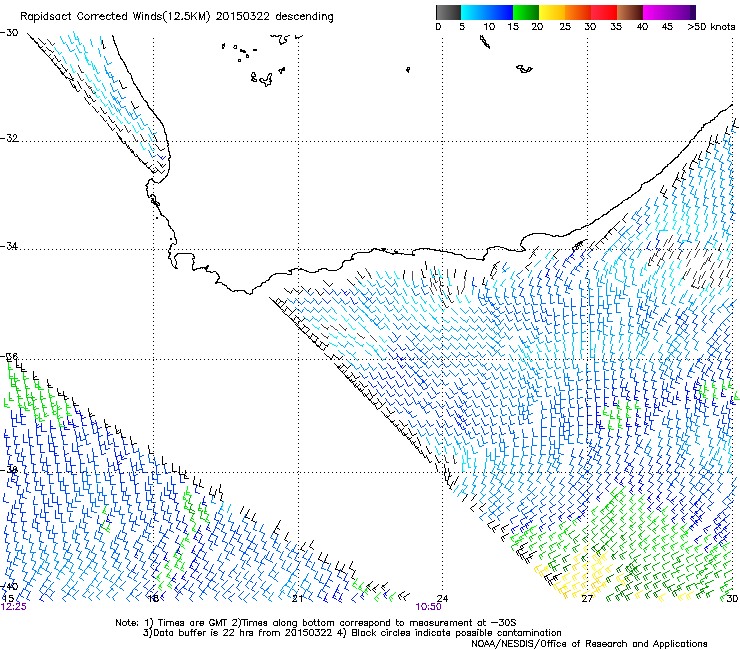Click the latitude label '-30'

point(9,33)
